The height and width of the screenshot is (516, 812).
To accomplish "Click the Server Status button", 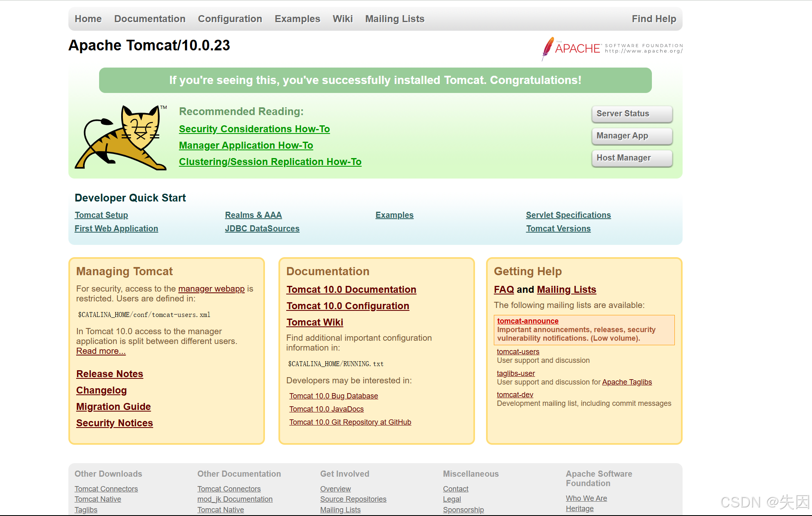I will [x=632, y=114].
